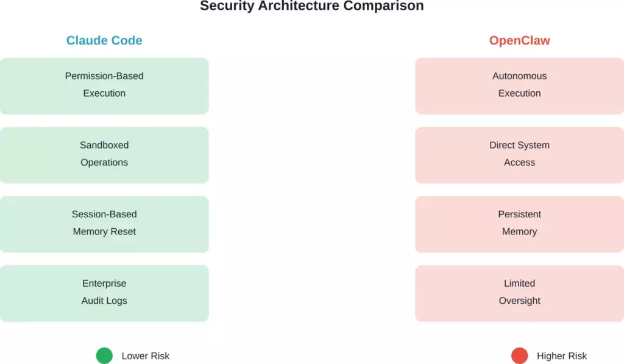This screenshot has height=364, width=624.
Task: Select the Higher Risk legend label
Action: (x=562, y=356)
